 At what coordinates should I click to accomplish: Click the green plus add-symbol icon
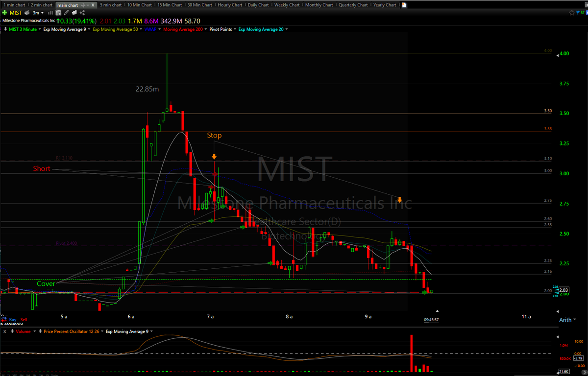4,12
